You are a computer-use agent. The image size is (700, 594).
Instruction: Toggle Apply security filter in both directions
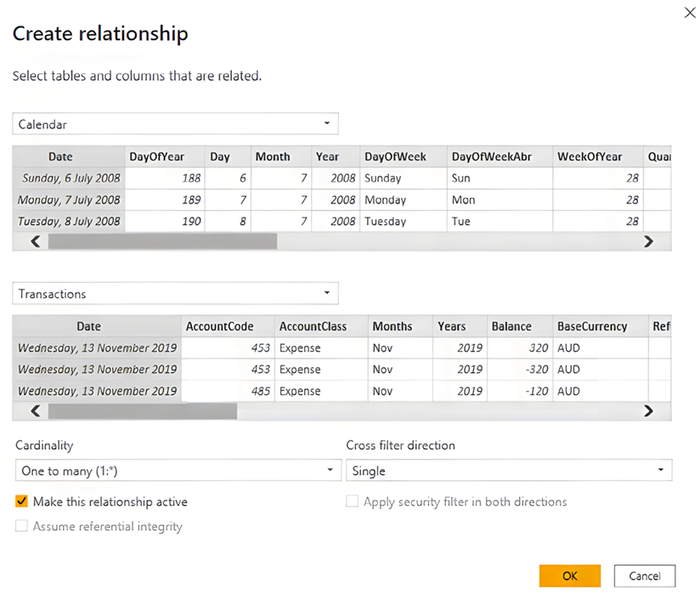[x=352, y=501]
